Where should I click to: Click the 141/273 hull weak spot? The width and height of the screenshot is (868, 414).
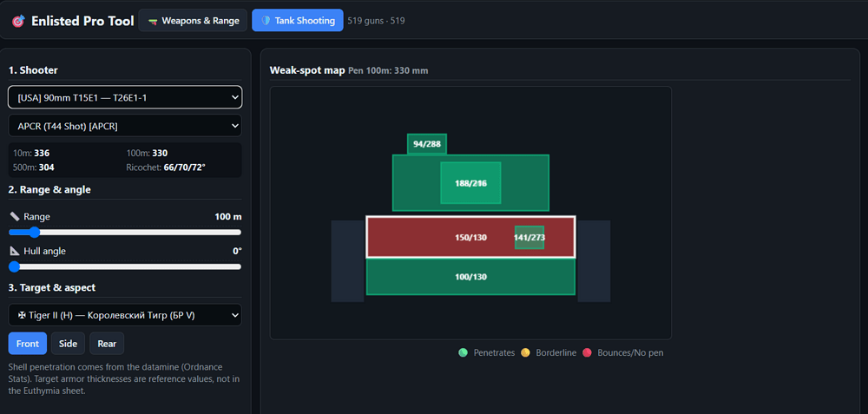[x=529, y=238]
